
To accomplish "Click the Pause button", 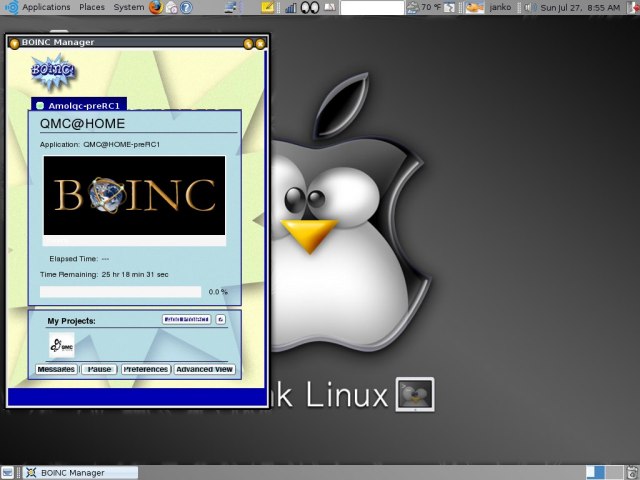I will (x=99, y=369).
